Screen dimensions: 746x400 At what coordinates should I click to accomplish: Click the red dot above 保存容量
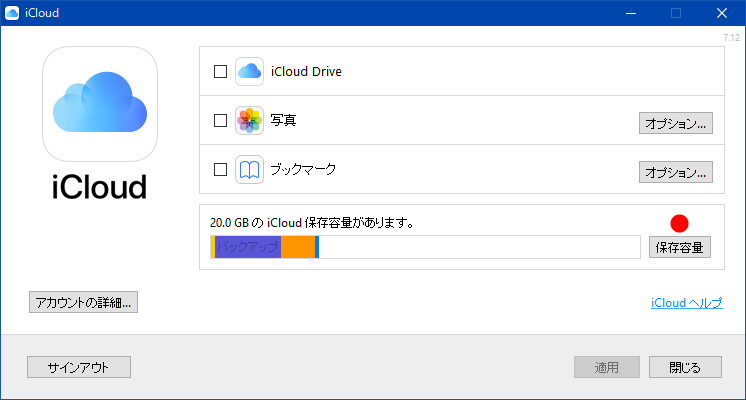coord(681,222)
